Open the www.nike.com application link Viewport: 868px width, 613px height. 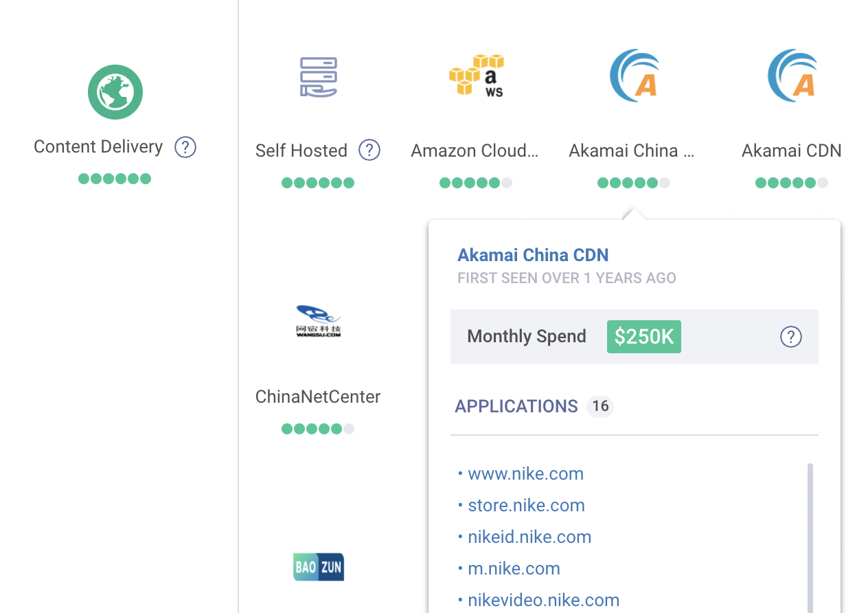[525, 473]
